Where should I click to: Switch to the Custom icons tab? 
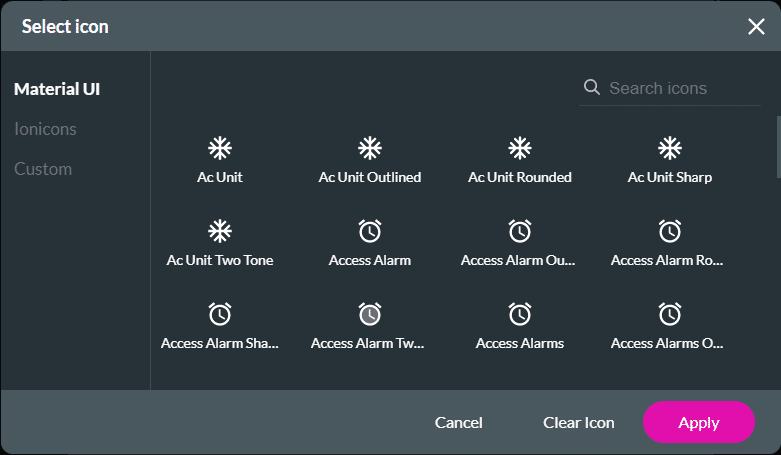pos(43,169)
